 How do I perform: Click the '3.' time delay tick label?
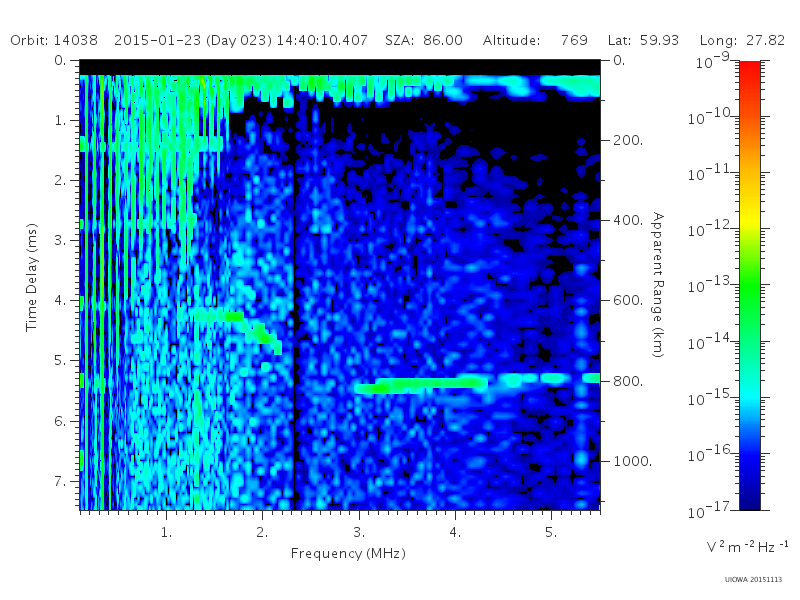click(60, 240)
